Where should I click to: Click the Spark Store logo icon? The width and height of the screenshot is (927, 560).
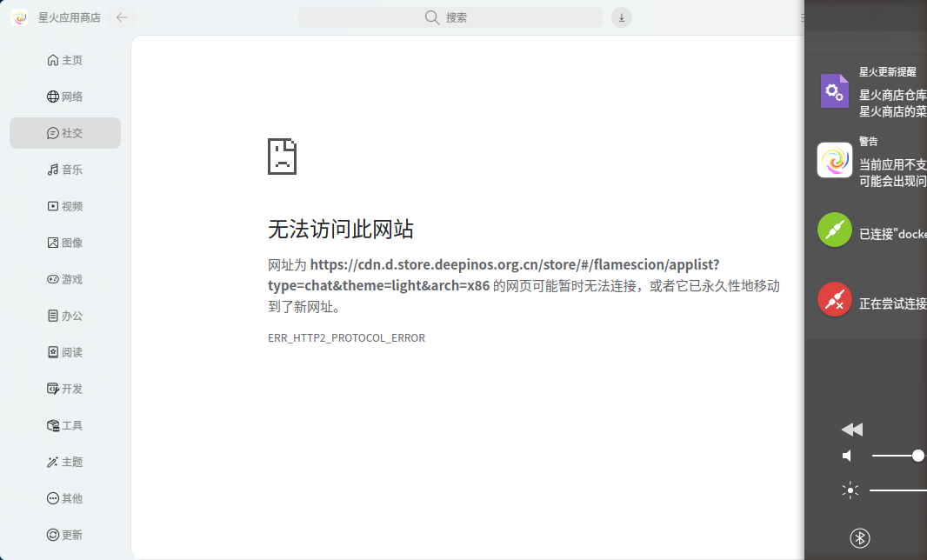(19, 17)
